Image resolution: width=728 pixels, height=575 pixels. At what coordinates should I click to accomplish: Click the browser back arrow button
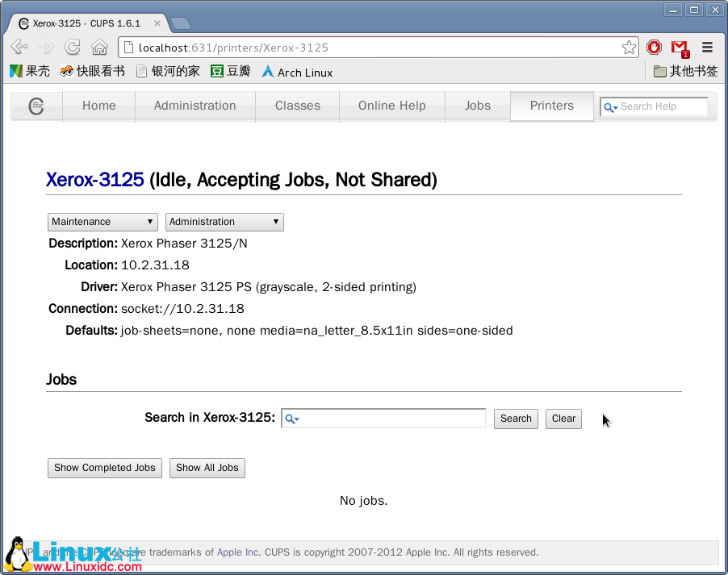coord(19,48)
